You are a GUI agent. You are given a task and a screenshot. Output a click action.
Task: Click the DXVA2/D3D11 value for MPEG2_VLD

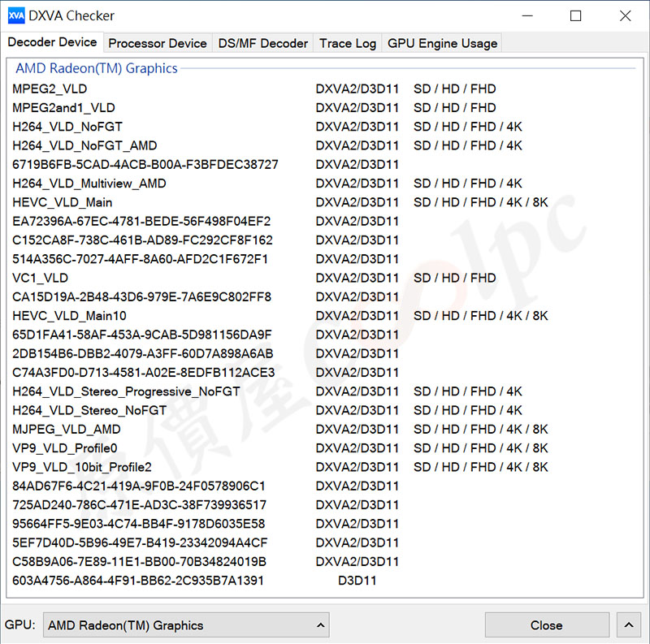pyautogui.click(x=357, y=89)
